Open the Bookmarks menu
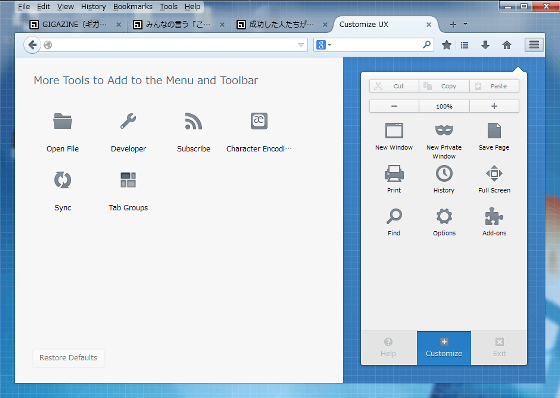The image size is (560, 398). coord(133,6)
